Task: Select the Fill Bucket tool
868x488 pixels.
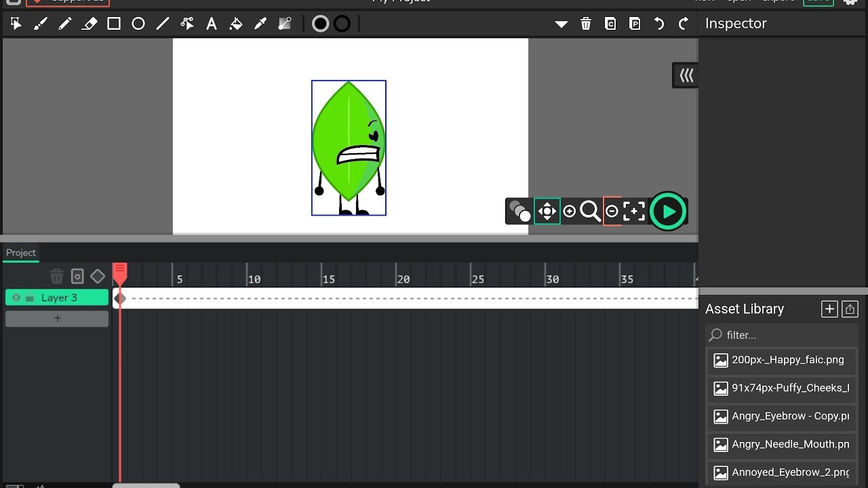Action: point(236,24)
